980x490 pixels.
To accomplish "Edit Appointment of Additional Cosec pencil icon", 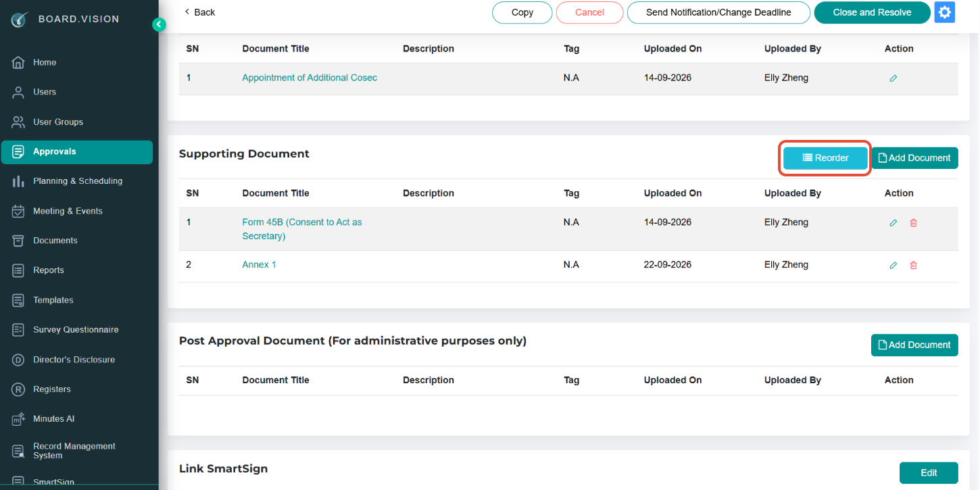I will pos(893,78).
